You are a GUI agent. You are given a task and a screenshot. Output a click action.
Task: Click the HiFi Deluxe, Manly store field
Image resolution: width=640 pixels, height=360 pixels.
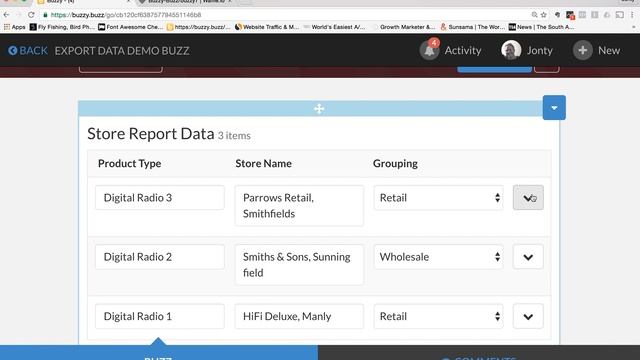[299, 316]
